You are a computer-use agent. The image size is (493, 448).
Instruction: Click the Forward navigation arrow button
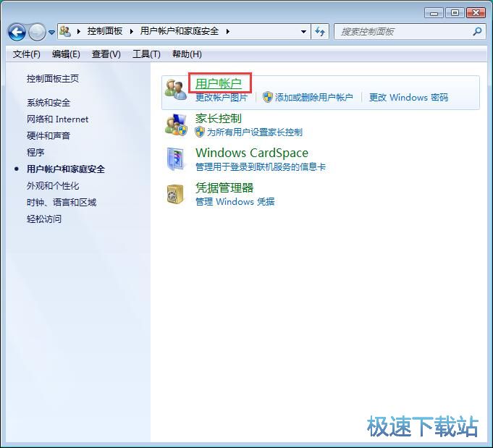(x=37, y=32)
